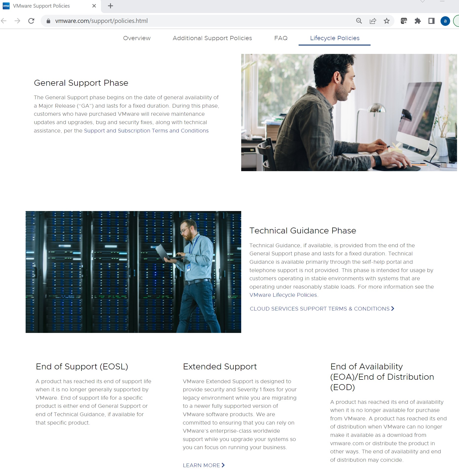
Task: Open Additional Support Policies tab
Action: pos(212,38)
